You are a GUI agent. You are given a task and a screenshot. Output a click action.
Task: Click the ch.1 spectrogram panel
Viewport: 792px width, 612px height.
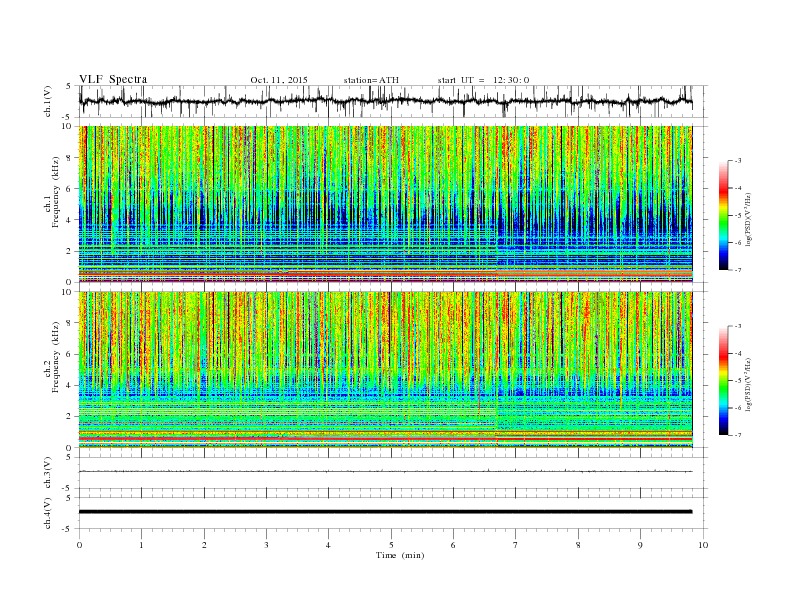pos(386,203)
